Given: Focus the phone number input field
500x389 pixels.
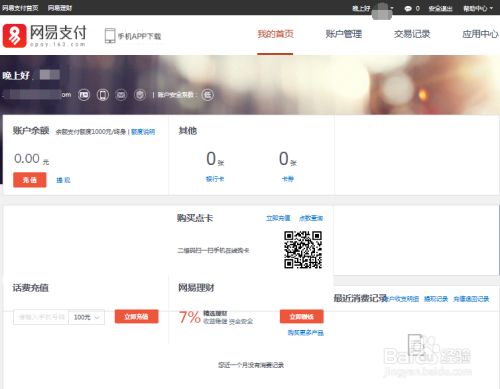Looking at the screenshot, I should (41, 317).
